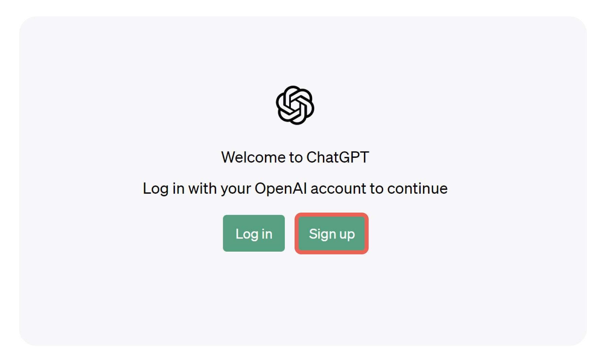
Task: Click the red outline around Sign up
Action: coord(332,215)
